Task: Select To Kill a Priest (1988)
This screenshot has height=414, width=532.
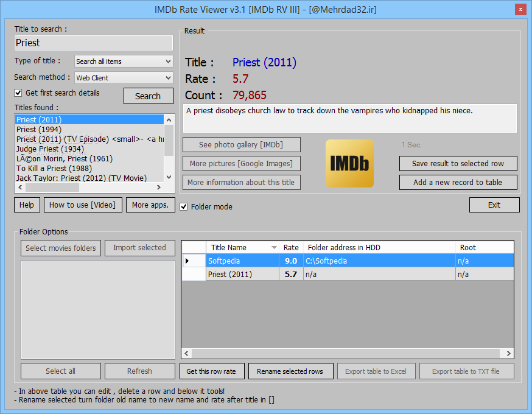Action: [x=89, y=168]
